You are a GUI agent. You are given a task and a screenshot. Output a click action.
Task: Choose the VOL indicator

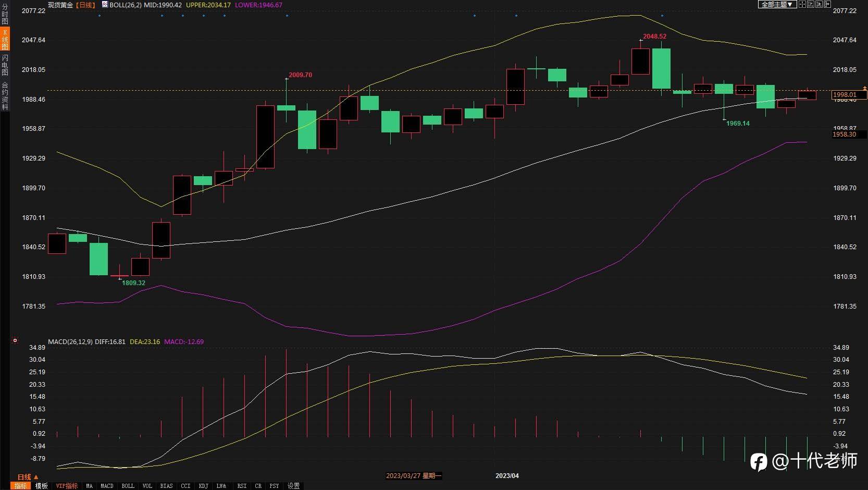click(x=147, y=486)
